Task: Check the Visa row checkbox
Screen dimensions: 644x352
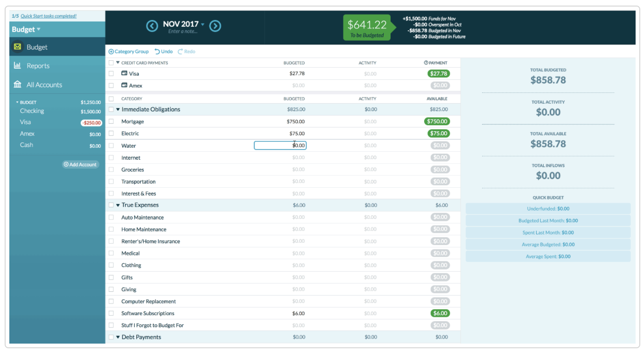Action: [111, 74]
